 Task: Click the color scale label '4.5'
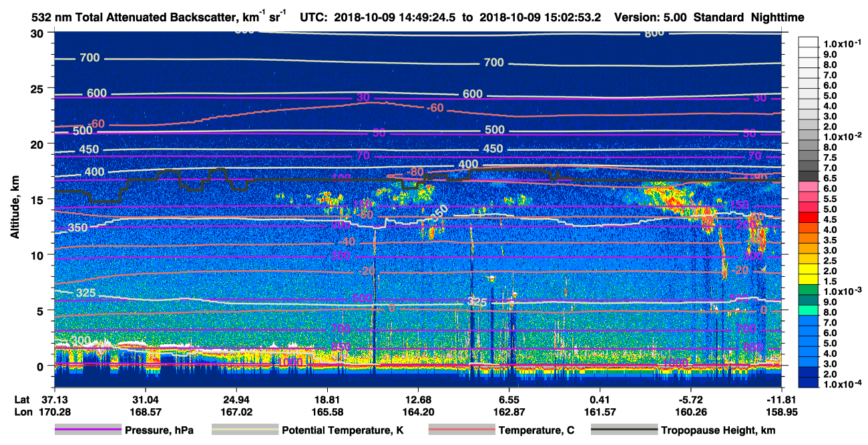(830, 219)
